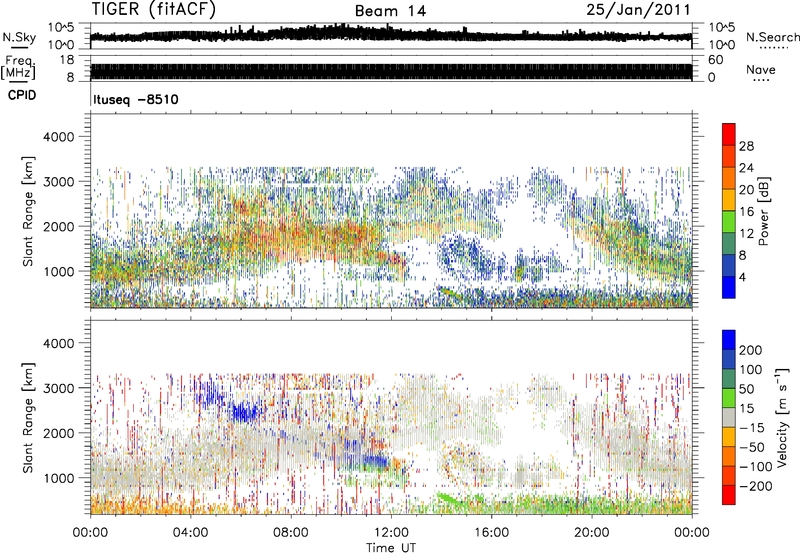800x554 pixels.
Task: Click the red bottom of velocity colorbar
Action: point(729,495)
